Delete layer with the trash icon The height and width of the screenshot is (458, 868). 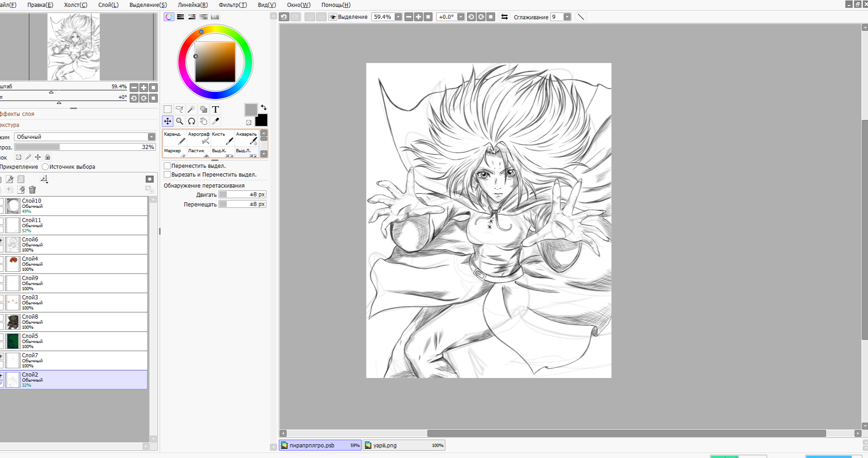pos(32,190)
